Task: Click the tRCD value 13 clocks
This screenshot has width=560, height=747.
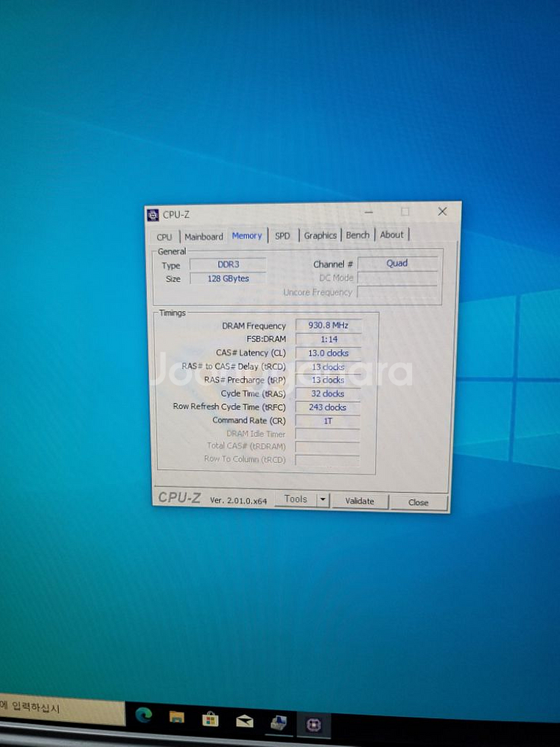Action: coord(328,367)
